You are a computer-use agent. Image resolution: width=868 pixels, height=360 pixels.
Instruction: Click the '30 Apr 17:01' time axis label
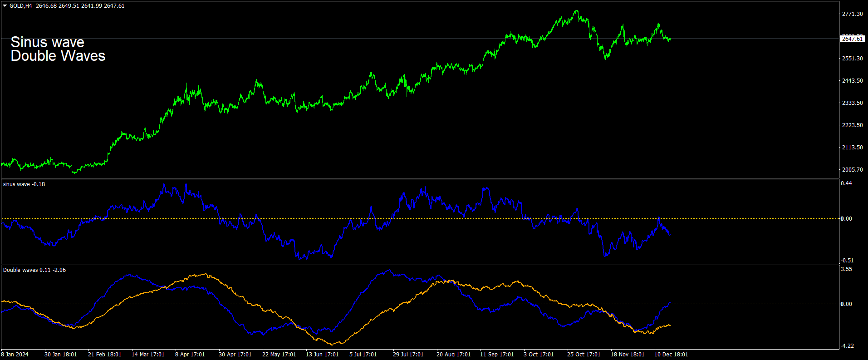(235, 355)
